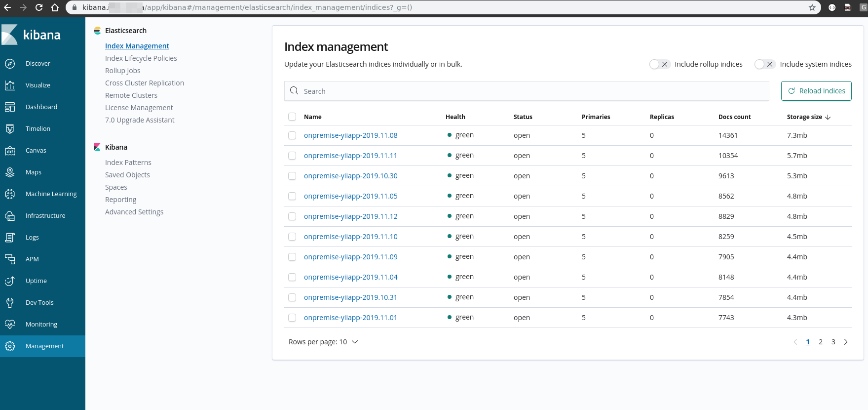868x410 pixels.
Task: Click browser back arrow
Action: (7, 7)
